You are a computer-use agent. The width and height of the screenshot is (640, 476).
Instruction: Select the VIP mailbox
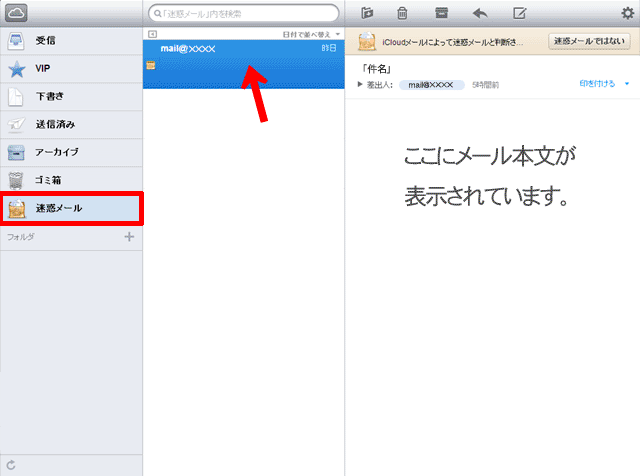click(x=70, y=70)
